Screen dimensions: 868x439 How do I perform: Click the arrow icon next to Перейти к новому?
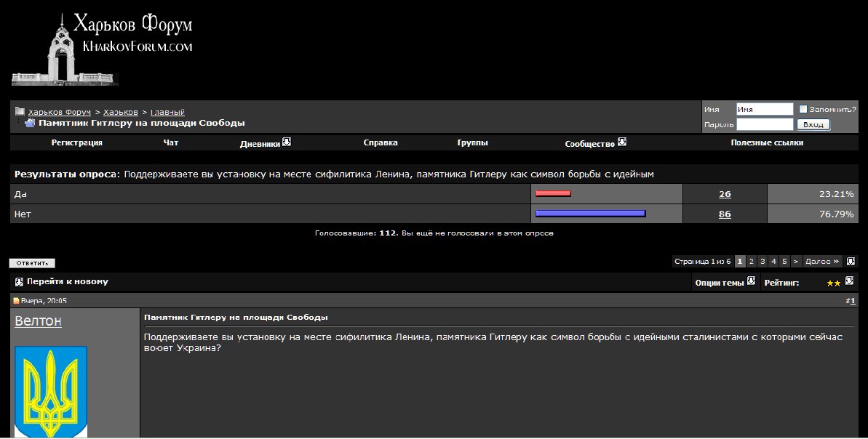click(x=20, y=282)
